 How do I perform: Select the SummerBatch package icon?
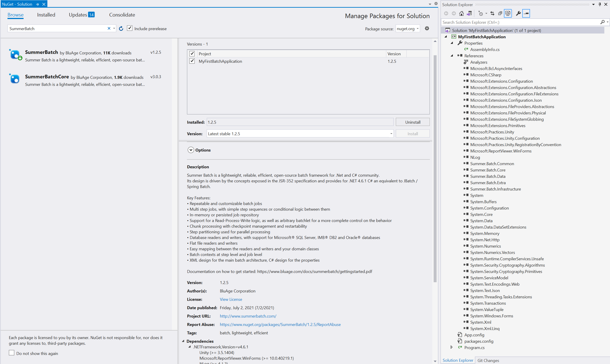15,55
